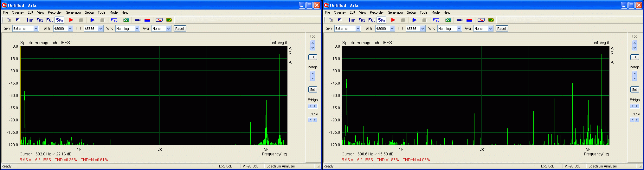Click THD=0.35% readout in left window
Screen dimensions: 644x170
point(66,160)
